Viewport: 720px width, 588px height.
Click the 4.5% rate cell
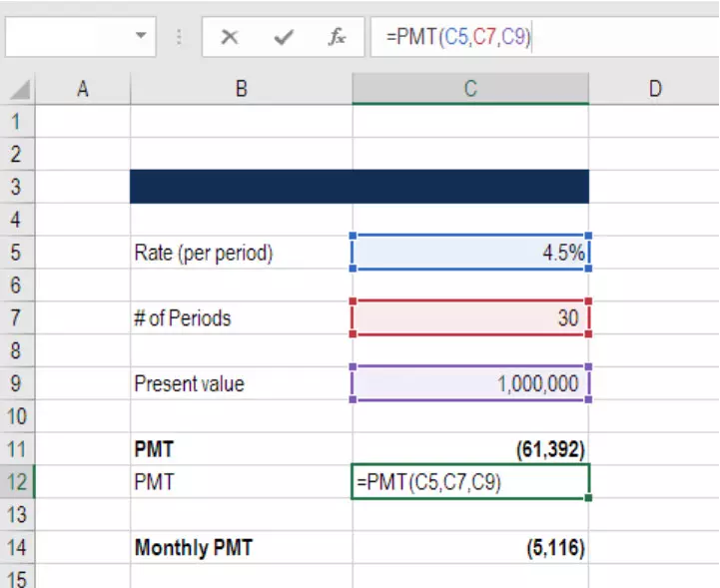pyautogui.click(x=470, y=253)
